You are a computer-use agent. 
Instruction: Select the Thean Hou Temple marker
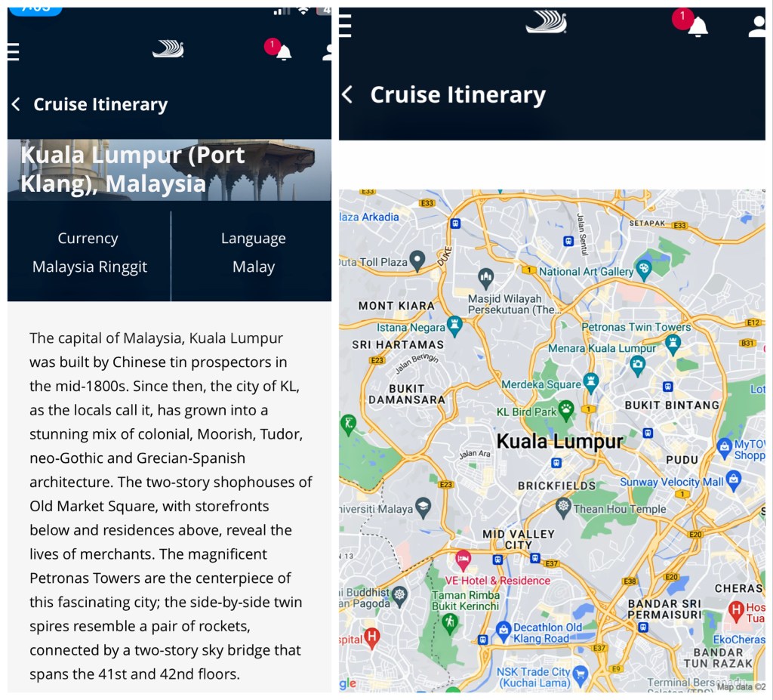[x=562, y=504]
